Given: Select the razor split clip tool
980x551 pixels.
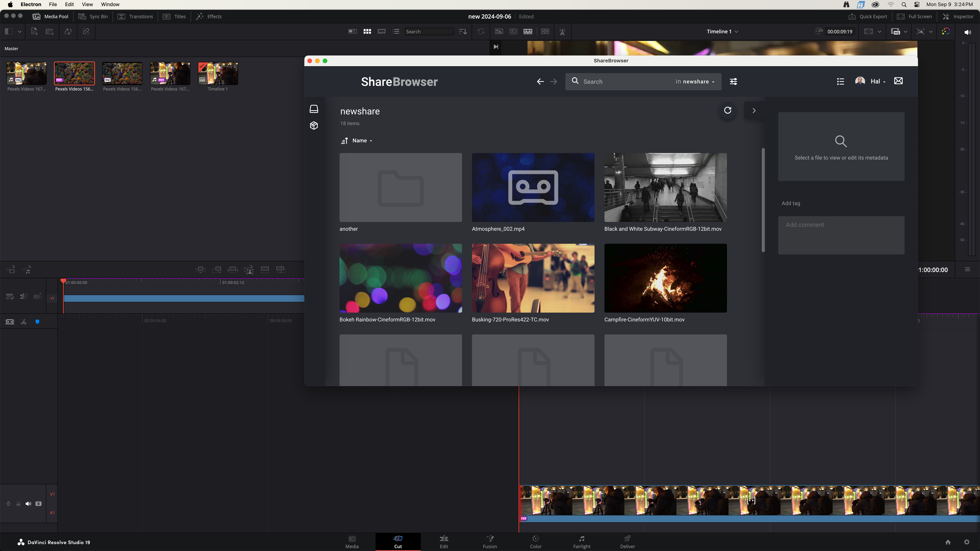Looking at the screenshot, I should coord(24,322).
